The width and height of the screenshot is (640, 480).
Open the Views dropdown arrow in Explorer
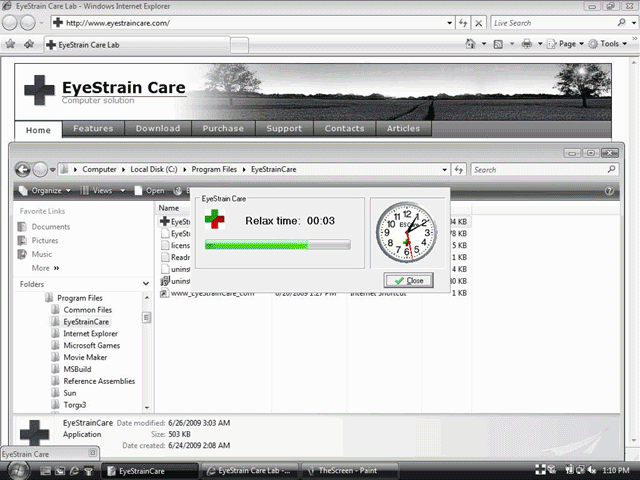(122, 191)
